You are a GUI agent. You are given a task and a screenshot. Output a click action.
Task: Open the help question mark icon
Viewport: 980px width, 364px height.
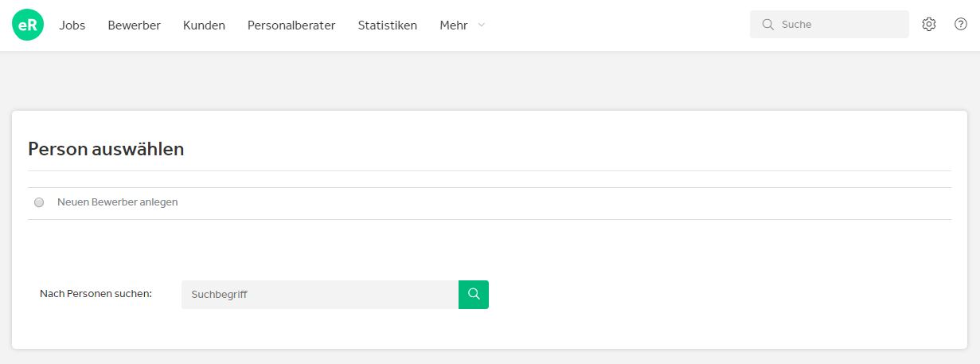point(961,25)
